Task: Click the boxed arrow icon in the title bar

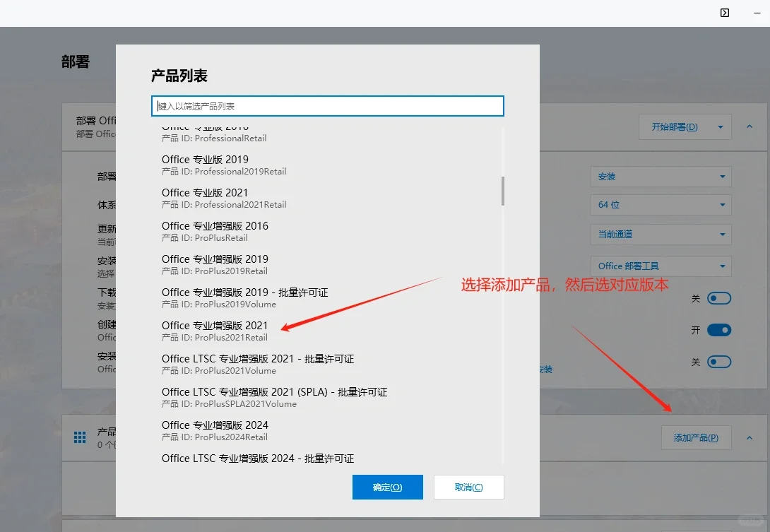Action: click(724, 12)
